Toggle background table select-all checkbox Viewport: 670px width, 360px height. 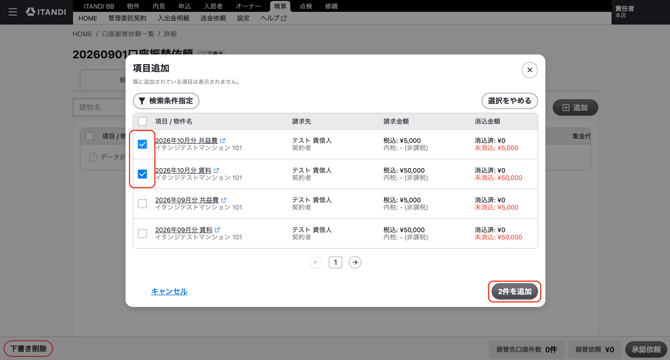89,136
